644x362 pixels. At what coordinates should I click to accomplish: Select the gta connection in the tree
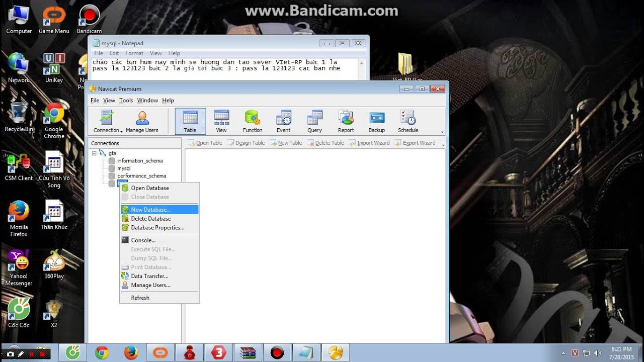112,153
